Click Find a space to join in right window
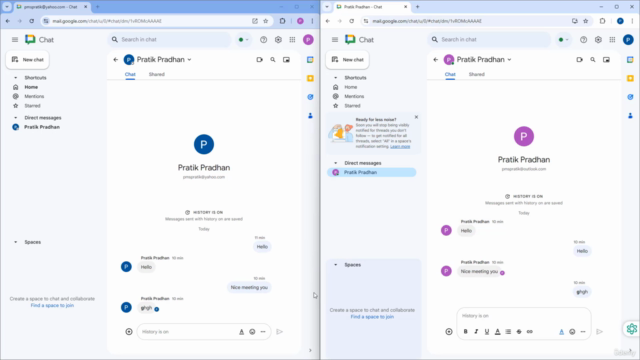This screenshot has width=640, height=360. tap(372, 317)
